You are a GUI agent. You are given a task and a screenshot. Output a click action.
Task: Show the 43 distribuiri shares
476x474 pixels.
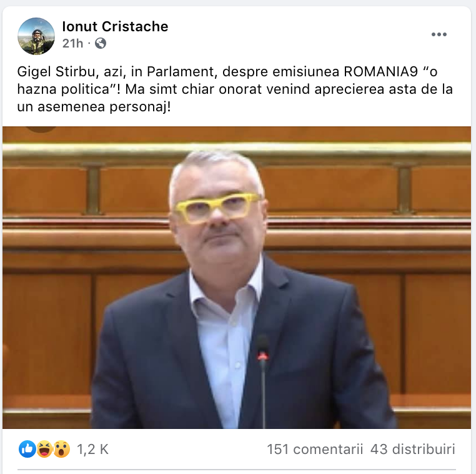[x=413, y=449]
